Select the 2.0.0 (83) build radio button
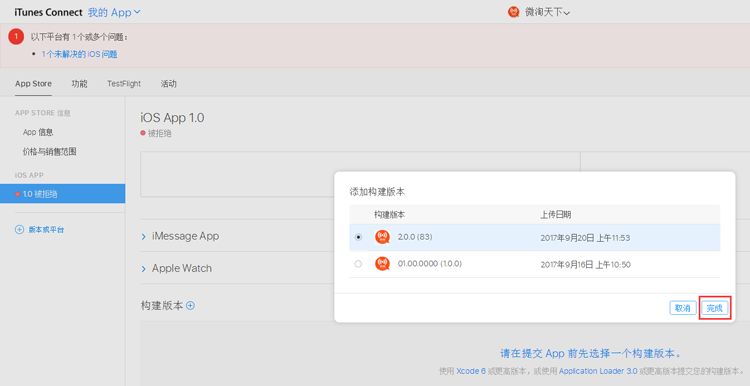The image size is (750, 386). (x=358, y=237)
